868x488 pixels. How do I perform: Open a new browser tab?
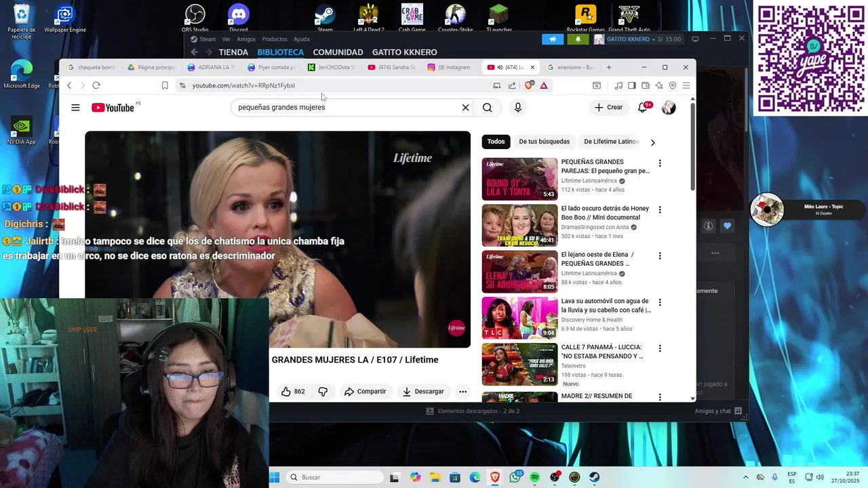608,67
